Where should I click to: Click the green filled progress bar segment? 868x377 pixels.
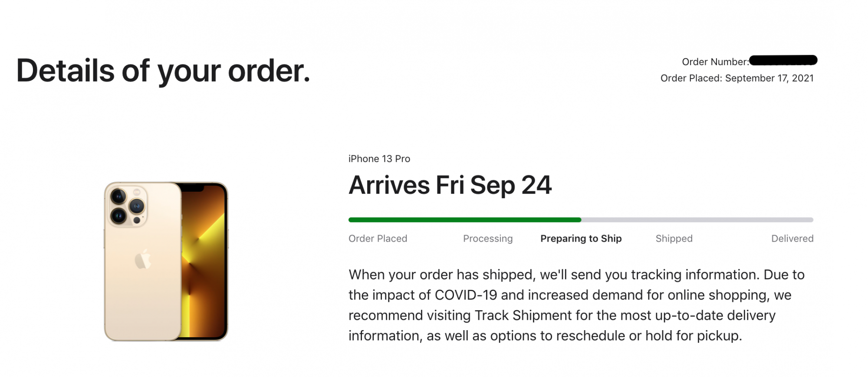tap(465, 220)
